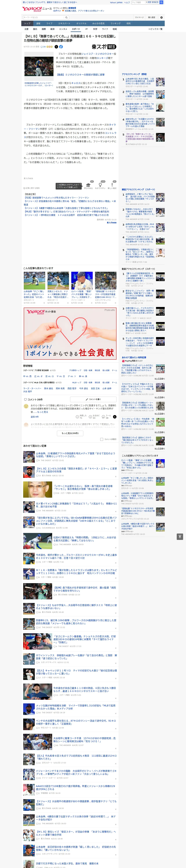The height and width of the screenshot is (868, 186).
Task: Share the top comment on X
Action: [x=115, y=417]
